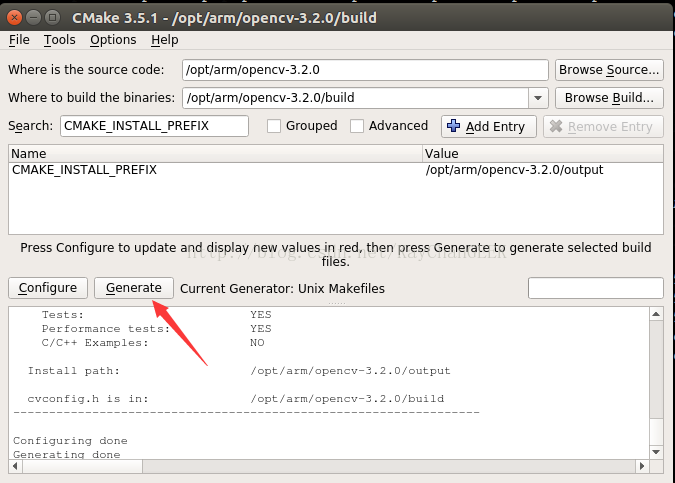Screen dimensions: 675x483
Task: Click the build binaries path field
Action: [356, 98]
